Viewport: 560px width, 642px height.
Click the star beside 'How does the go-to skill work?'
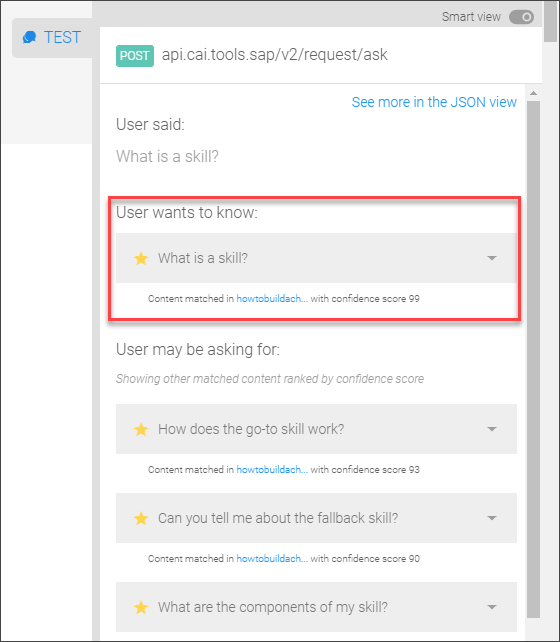click(x=141, y=430)
